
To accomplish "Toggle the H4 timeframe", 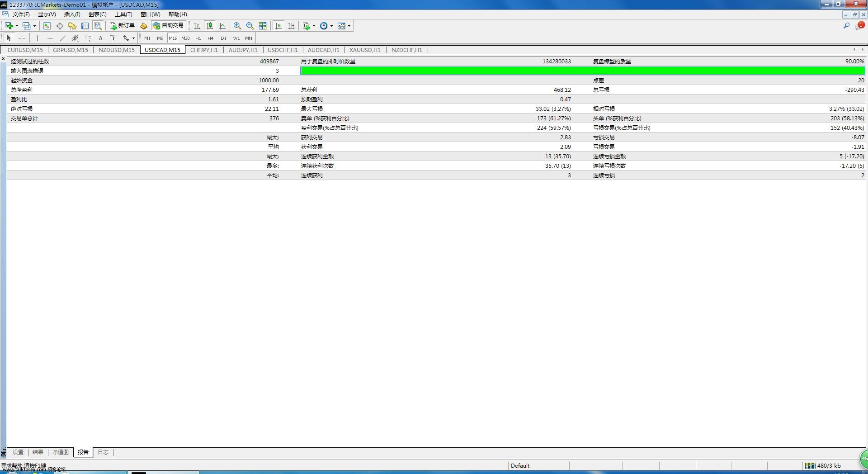I will tap(211, 38).
